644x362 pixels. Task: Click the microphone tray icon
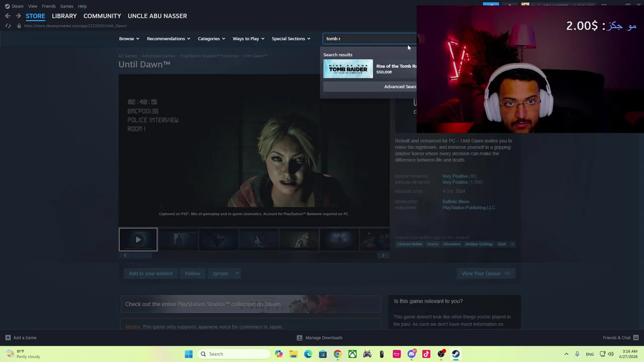click(x=577, y=354)
